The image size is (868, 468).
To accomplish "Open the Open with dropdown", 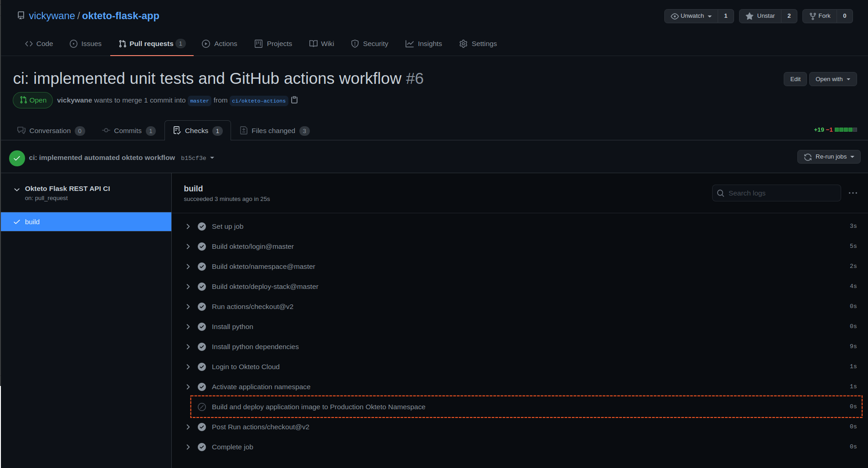I will 833,79.
